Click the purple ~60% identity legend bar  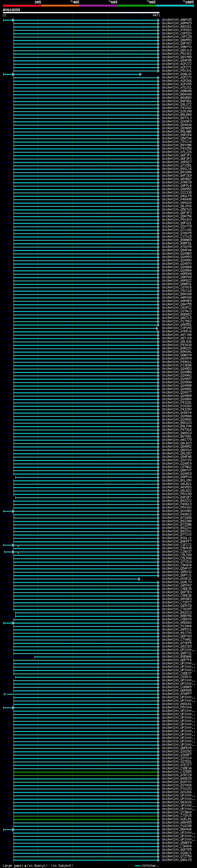point(99,6)
